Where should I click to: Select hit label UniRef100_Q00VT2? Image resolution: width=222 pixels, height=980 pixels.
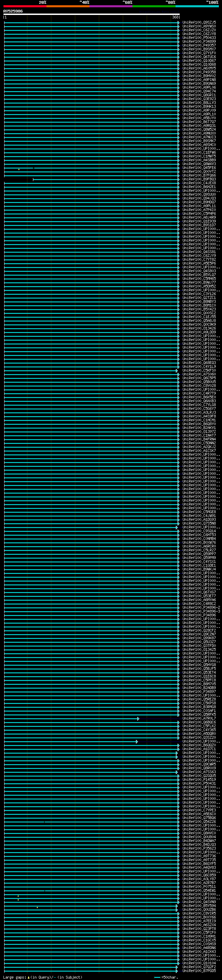199,172
